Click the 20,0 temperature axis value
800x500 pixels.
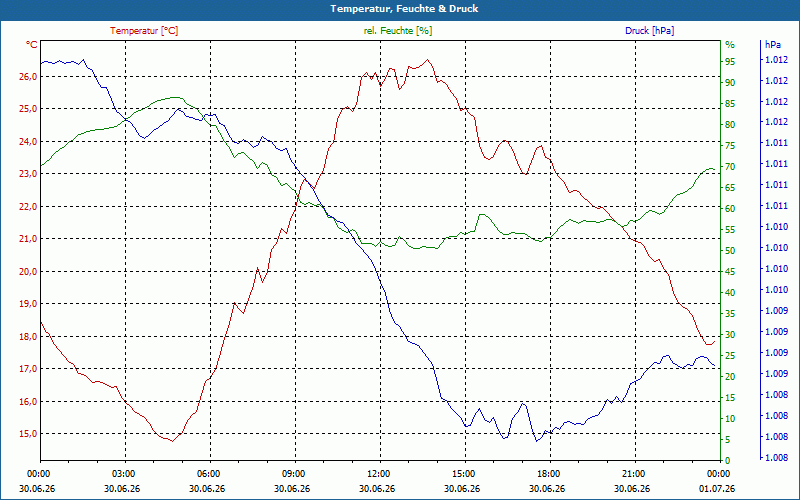click(28, 271)
